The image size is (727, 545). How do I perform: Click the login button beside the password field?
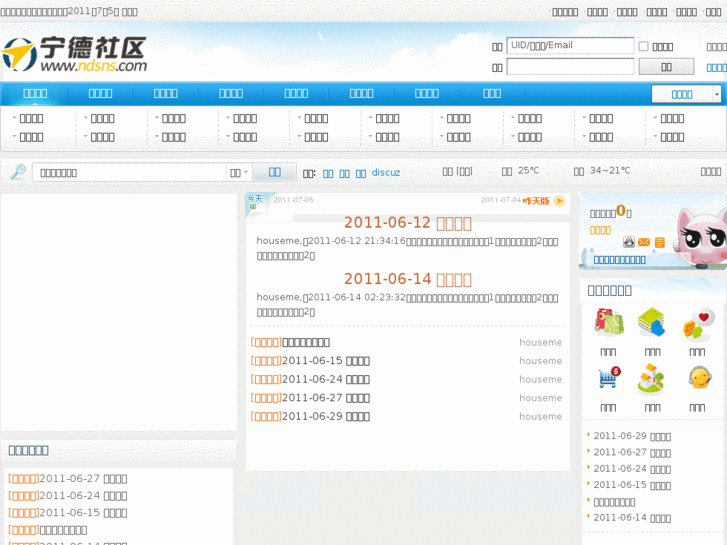tap(666, 67)
